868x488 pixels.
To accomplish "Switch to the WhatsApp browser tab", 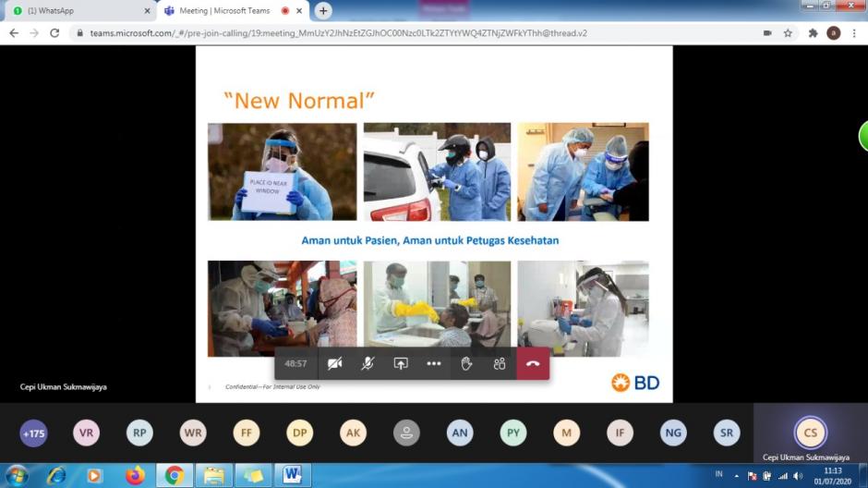I will click(x=78, y=11).
